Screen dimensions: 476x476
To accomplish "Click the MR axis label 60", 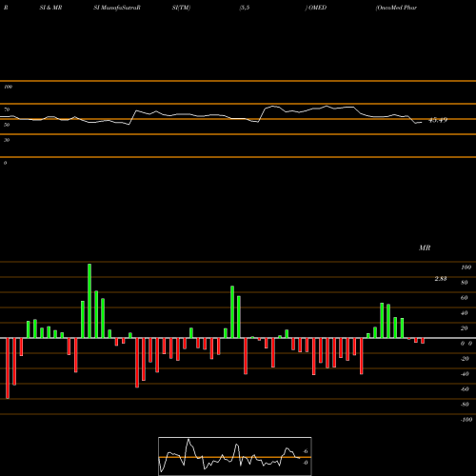I will point(465,298).
